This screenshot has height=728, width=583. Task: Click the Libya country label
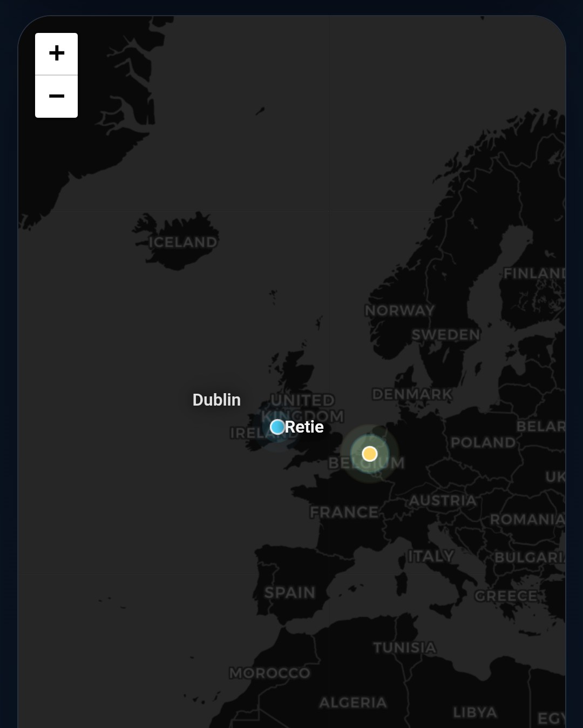click(475, 712)
